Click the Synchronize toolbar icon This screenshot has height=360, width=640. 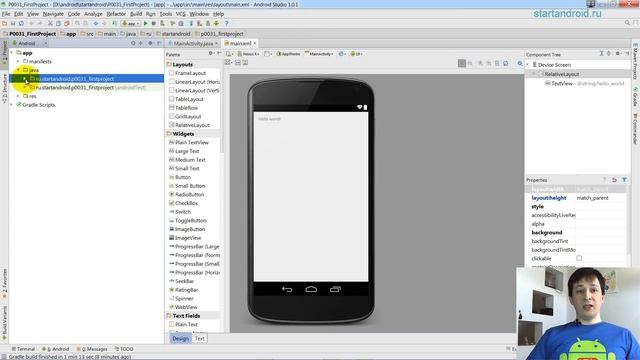(x=21, y=23)
